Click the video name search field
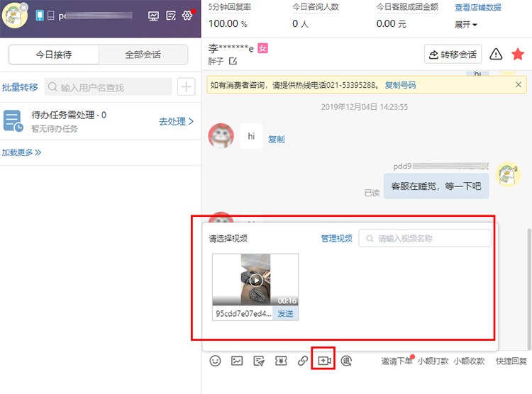This screenshot has height=394, width=532. [425, 238]
